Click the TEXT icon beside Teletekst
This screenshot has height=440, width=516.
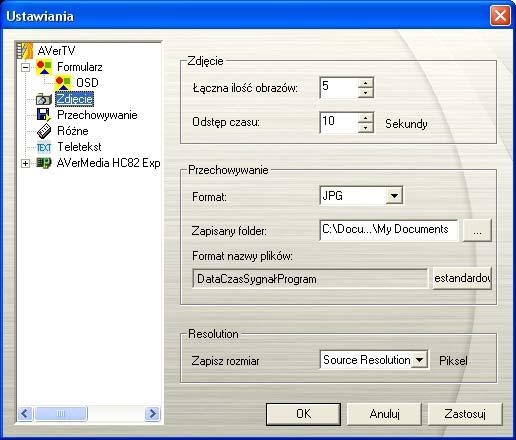point(44,147)
